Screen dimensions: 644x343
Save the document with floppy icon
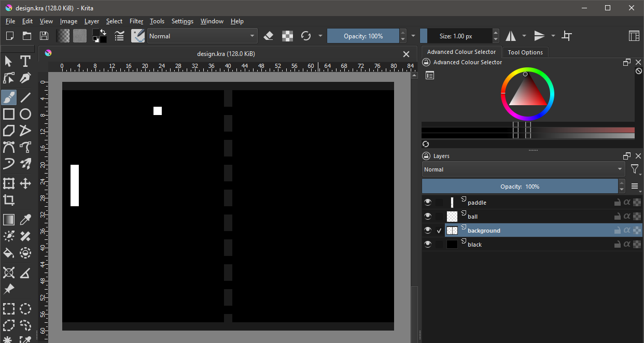pyautogui.click(x=44, y=36)
